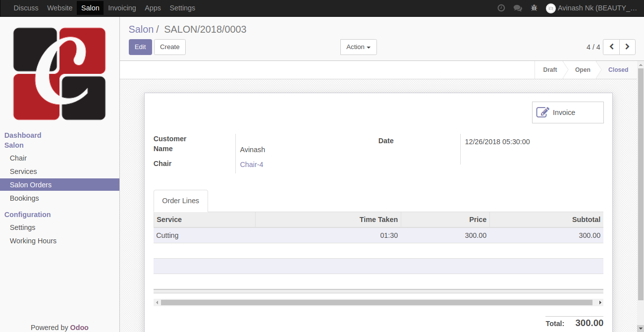The height and width of the screenshot is (332, 644).
Task: Open the developer tools bug icon
Action: 534,8
